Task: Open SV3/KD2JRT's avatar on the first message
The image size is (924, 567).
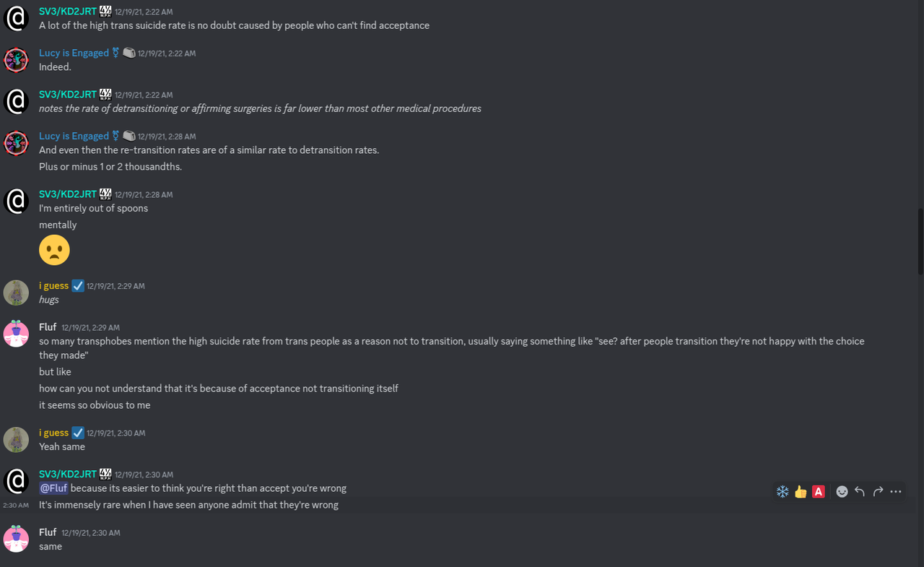Action: tap(16, 18)
